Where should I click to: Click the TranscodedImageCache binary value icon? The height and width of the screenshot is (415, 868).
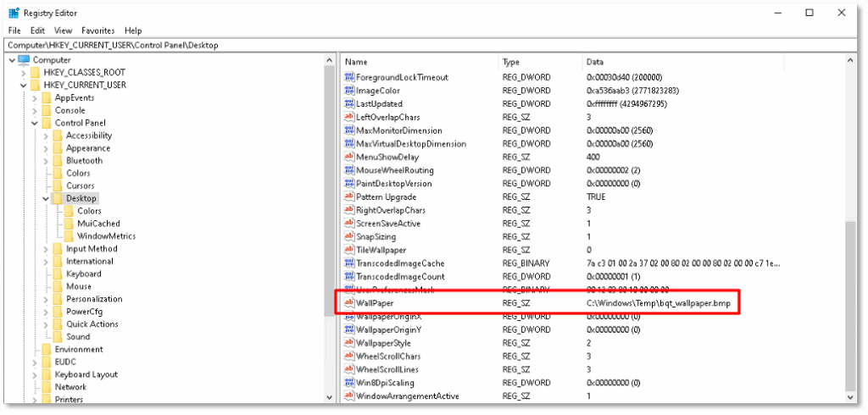[x=348, y=263]
